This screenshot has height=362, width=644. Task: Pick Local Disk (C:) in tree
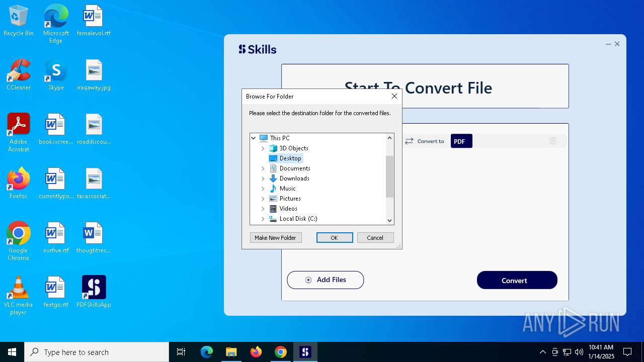pos(298,219)
